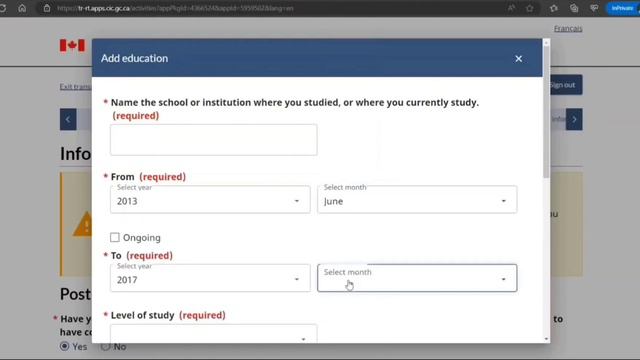The width and height of the screenshot is (640, 360).
Task: Open the browser collections icon
Action: (x=574, y=8)
